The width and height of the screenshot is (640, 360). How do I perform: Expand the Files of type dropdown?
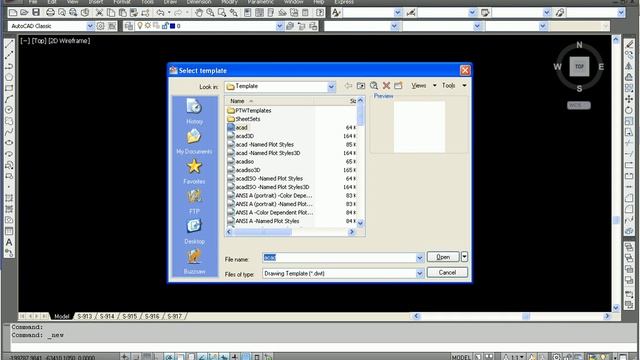pos(419,273)
